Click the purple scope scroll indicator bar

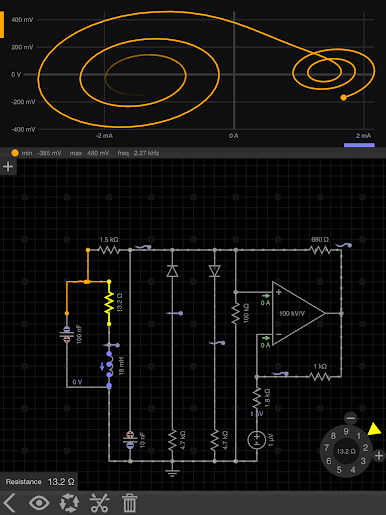click(x=359, y=145)
